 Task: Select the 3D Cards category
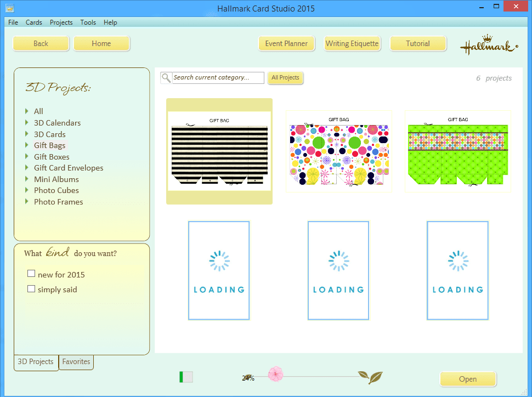click(x=50, y=134)
